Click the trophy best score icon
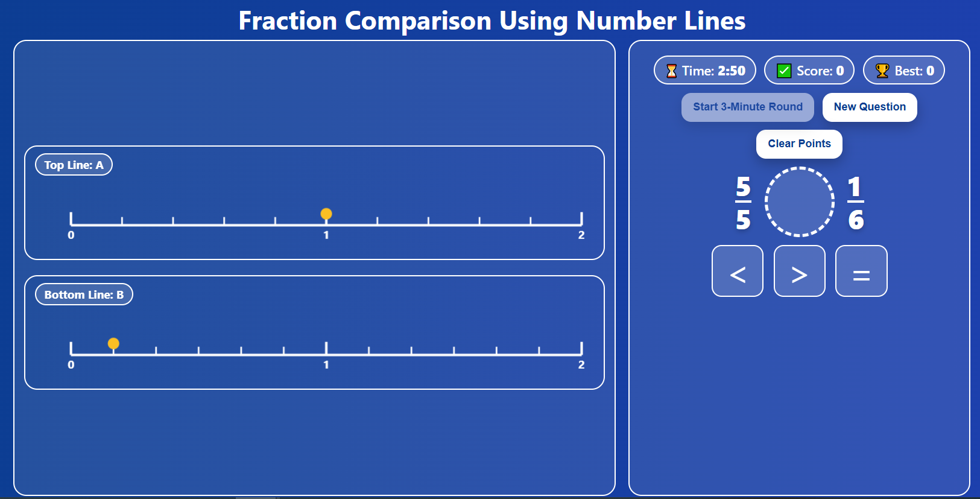980x499 pixels. pos(882,71)
